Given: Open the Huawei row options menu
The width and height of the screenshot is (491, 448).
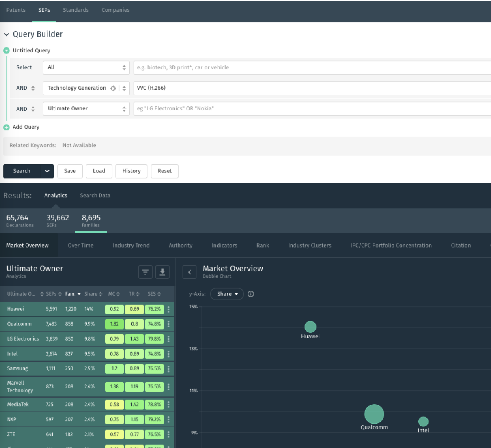Looking at the screenshot, I should point(168,309).
